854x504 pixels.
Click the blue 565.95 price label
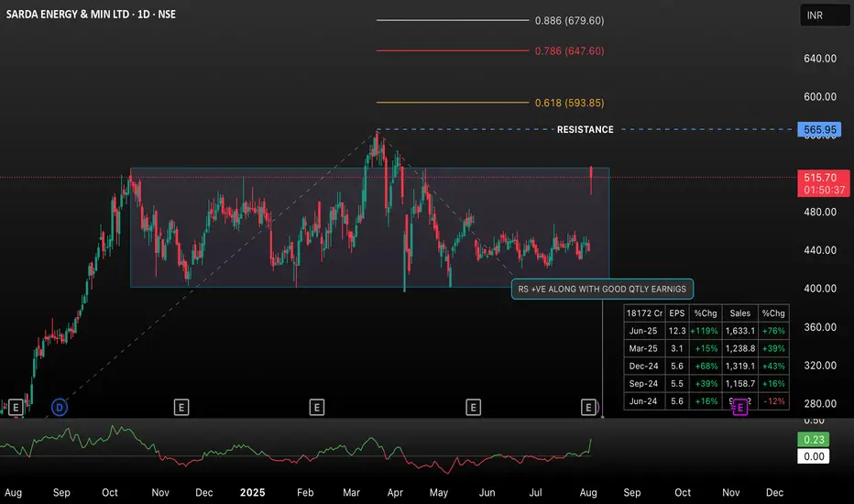(x=820, y=130)
